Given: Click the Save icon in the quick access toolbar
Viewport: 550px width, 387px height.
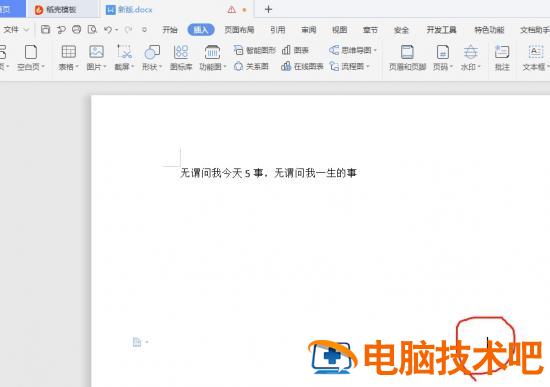Looking at the screenshot, I should [x=45, y=29].
